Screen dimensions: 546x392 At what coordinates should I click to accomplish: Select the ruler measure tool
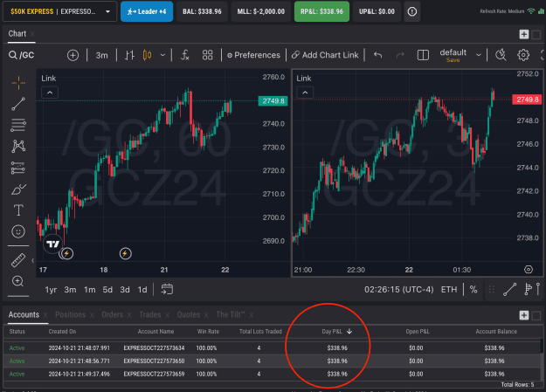[18, 260]
